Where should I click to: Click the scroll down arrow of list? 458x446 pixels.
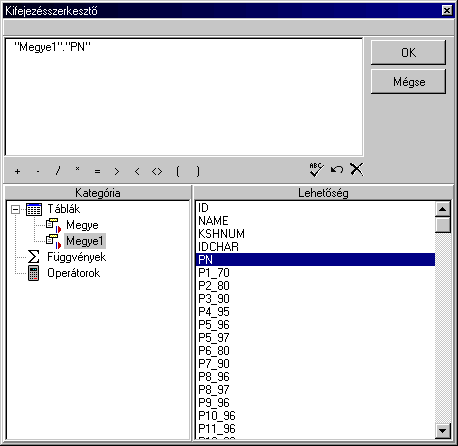point(443,431)
